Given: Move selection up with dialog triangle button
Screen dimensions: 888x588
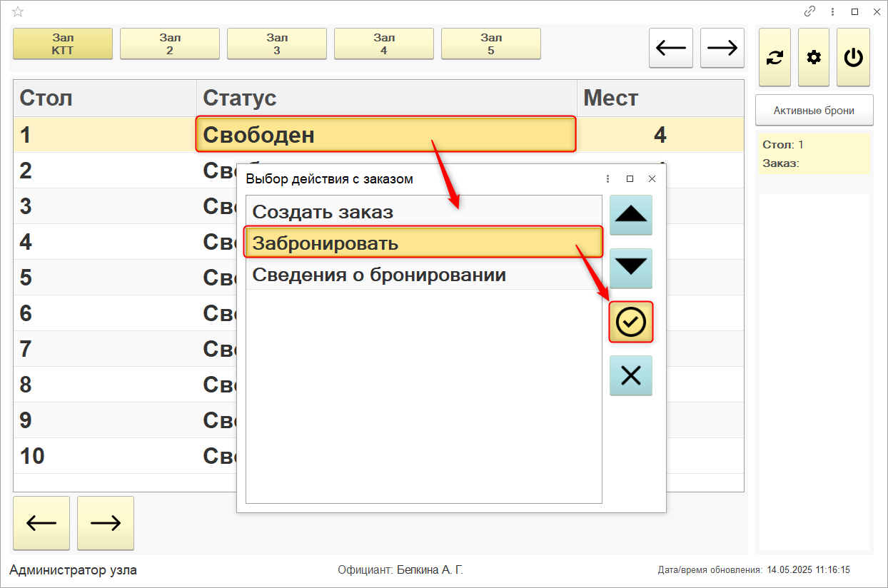Looking at the screenshot, I should click(631, 215).
